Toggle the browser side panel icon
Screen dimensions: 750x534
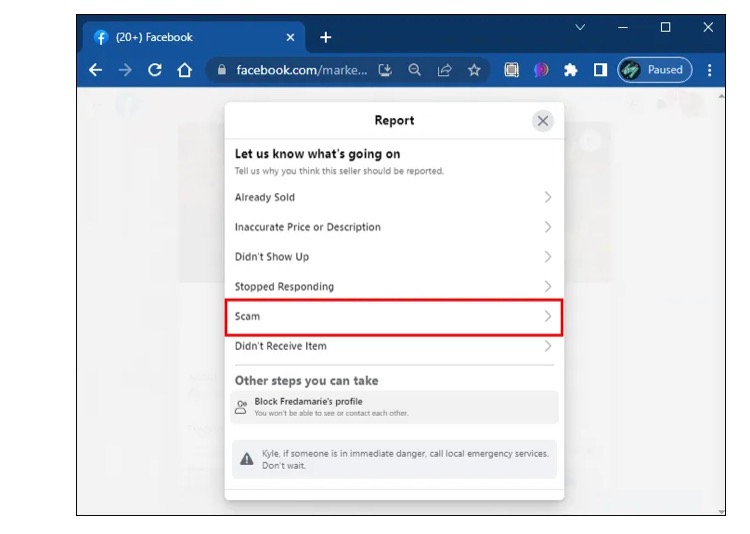click(x=600, y=70)
